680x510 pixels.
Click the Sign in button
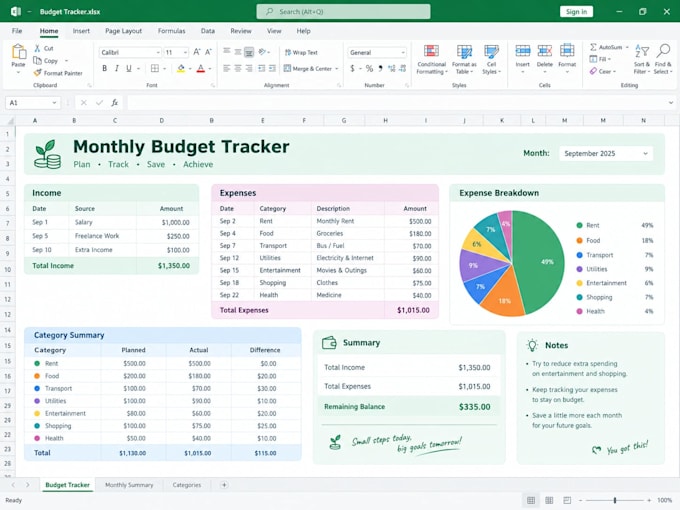(576, 12)
